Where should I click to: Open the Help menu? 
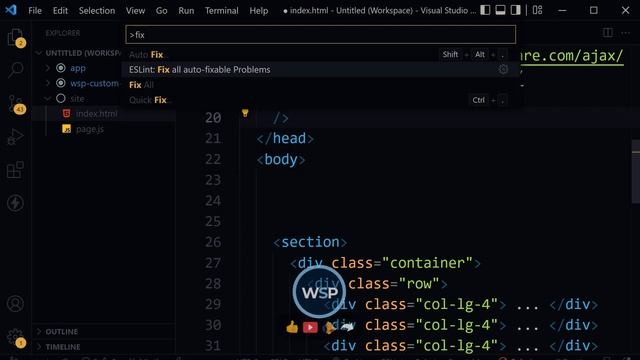259,11
